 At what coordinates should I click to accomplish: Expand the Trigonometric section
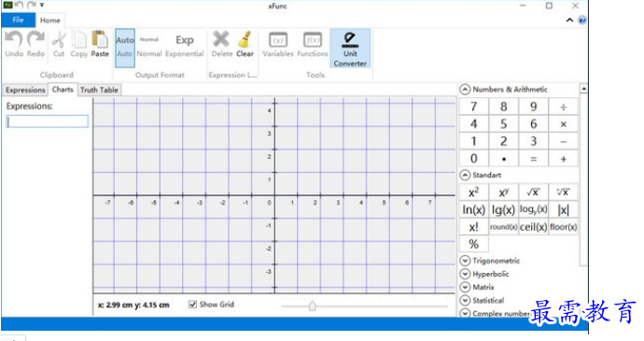[465, 261]
